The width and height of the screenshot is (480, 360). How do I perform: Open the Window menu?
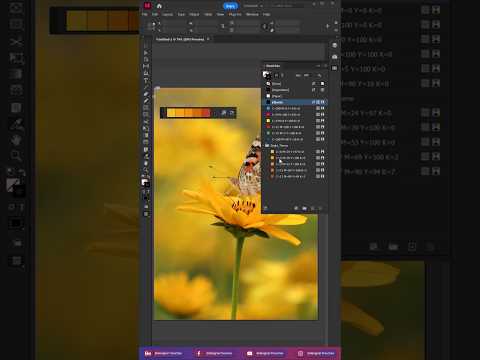(252, 14)
